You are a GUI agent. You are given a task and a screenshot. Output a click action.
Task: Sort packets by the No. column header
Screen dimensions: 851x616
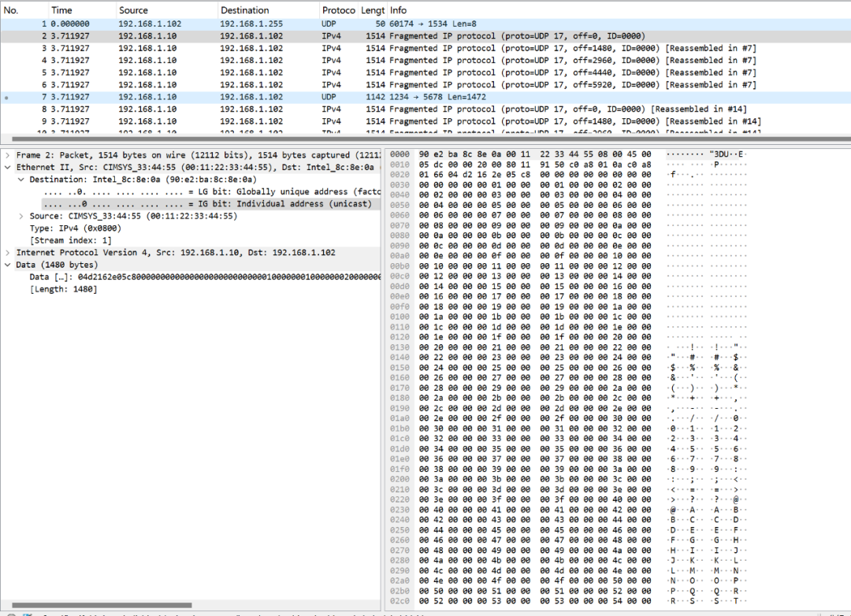click(x=24, y=9)
